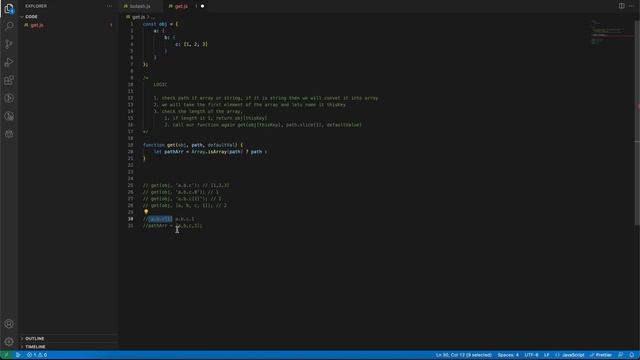Open the Manage gear menu
The image size is (640, 360).
[9, 342]
